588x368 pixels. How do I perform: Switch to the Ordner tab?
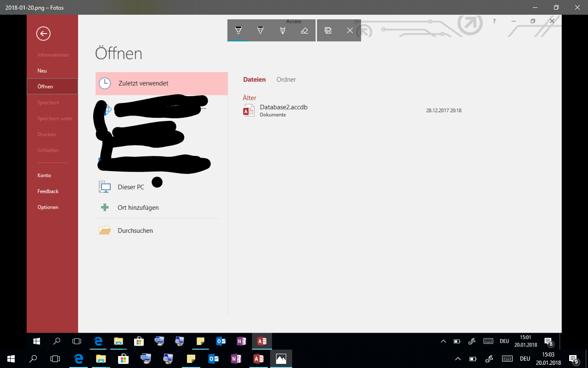pyautogui.click(x=286, y=80)
